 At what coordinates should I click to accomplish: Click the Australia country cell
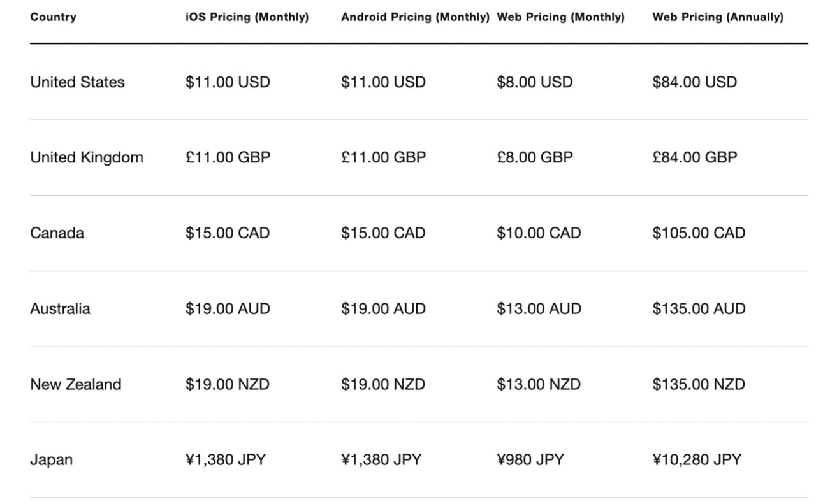[60, 309]
